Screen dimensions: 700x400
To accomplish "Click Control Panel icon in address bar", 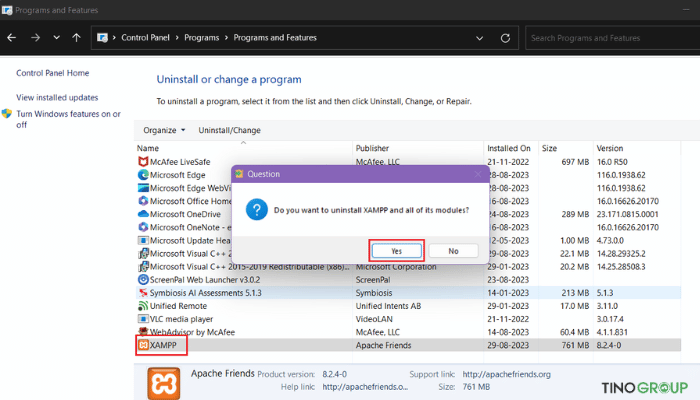I will coord(102,38).
